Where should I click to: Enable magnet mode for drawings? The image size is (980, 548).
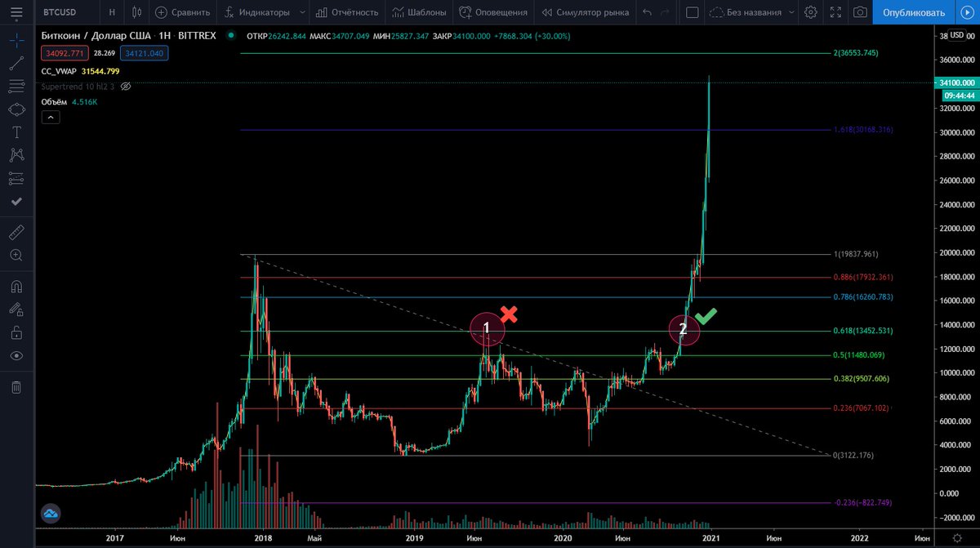point(16,286)
